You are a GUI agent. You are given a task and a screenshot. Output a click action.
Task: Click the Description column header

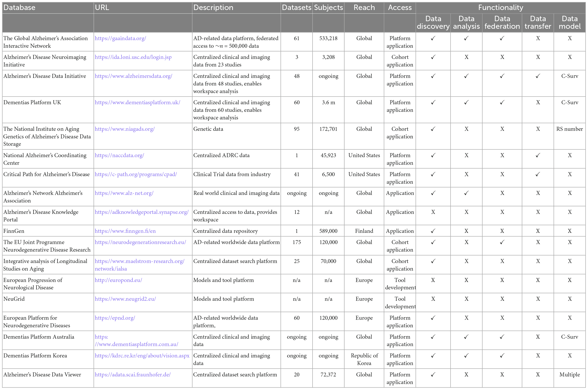(213, 7)
